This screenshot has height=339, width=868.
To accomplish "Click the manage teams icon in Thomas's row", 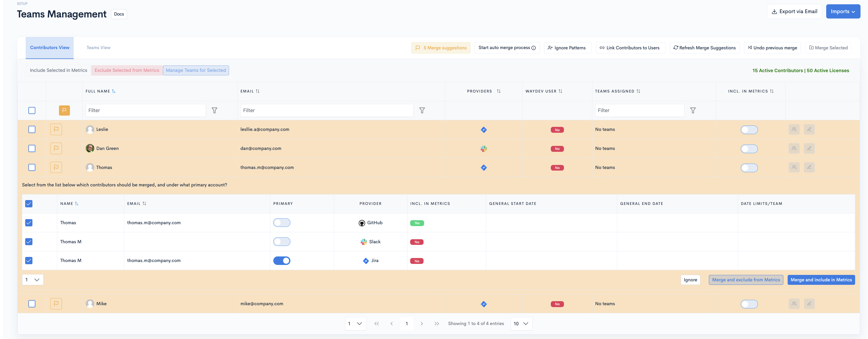I will tap(794, 167).
